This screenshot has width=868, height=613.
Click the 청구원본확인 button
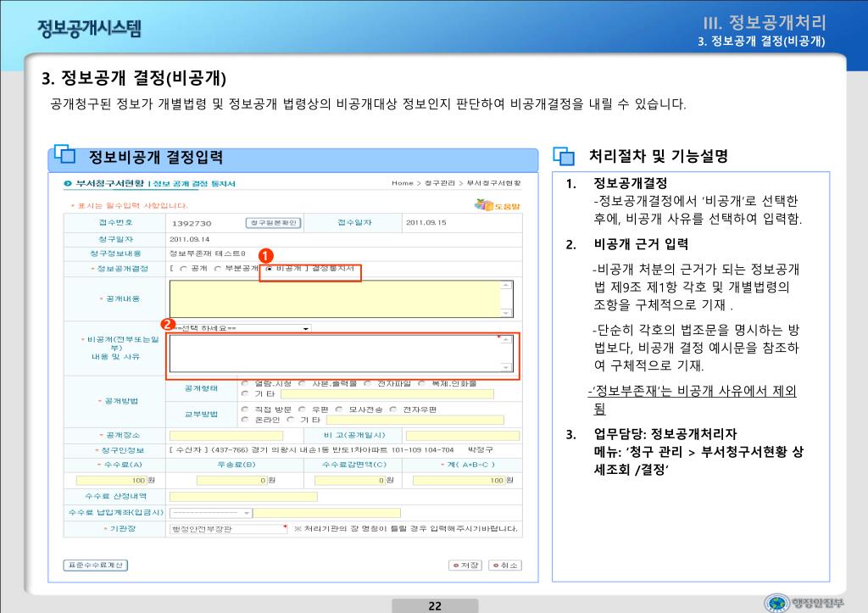[x=273, y=223]
